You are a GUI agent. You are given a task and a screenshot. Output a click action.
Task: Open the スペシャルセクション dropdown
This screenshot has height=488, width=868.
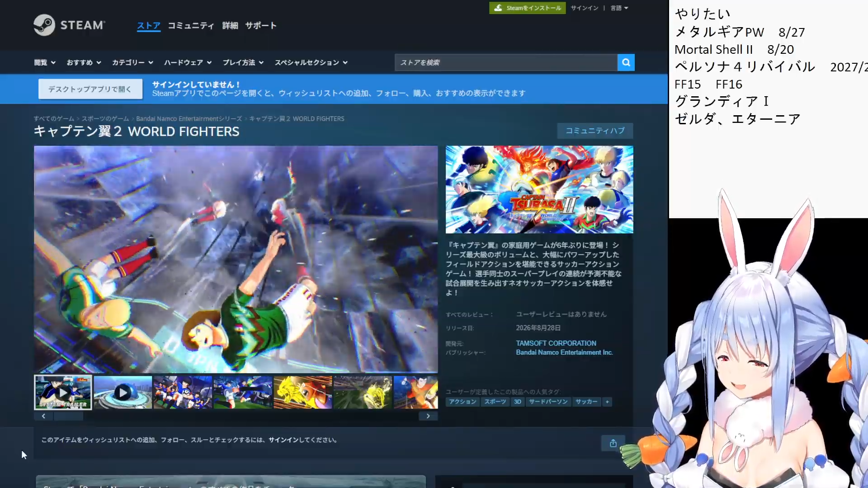tap(311, 62)
